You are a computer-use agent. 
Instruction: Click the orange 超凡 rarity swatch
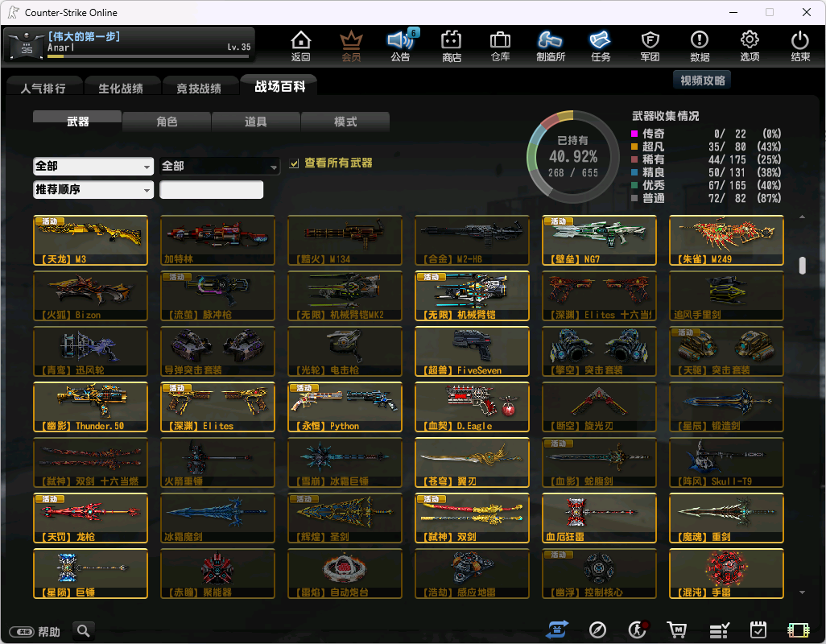click(634, 147)
